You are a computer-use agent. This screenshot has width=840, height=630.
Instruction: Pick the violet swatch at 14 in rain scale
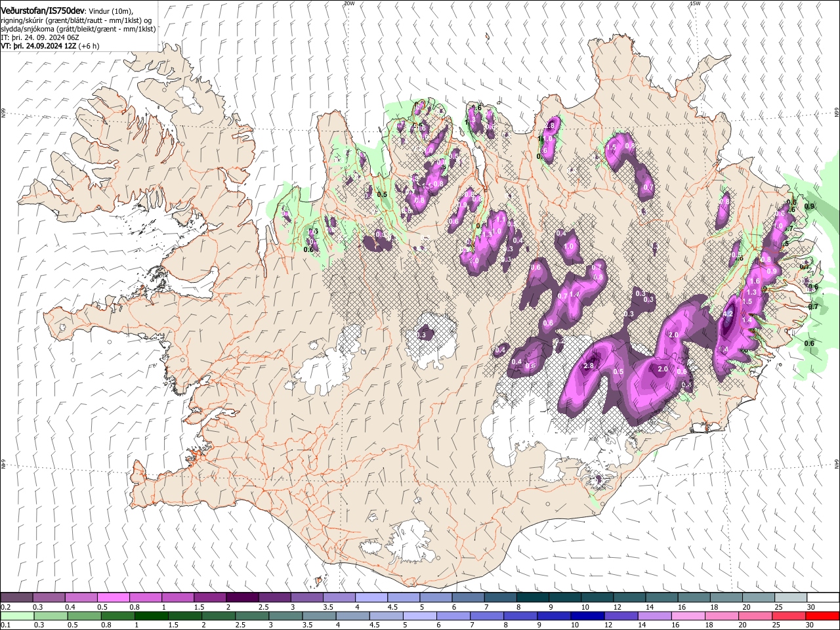655,616
